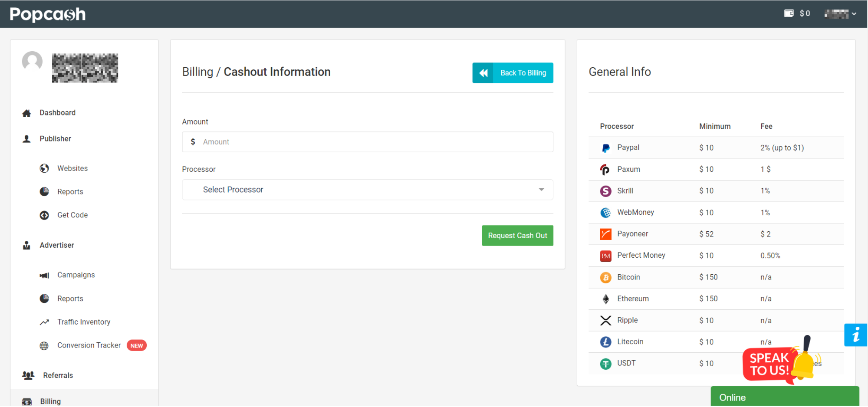The height and width of the screenshot is (407, 868).
Task: Click the Conversion Tracker globe icon
Action: pos(44,346)
